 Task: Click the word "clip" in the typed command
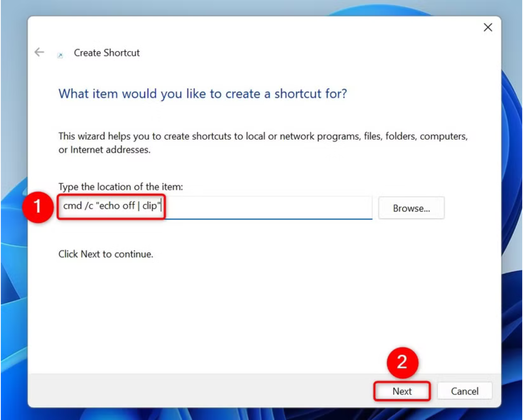(149, 206)
